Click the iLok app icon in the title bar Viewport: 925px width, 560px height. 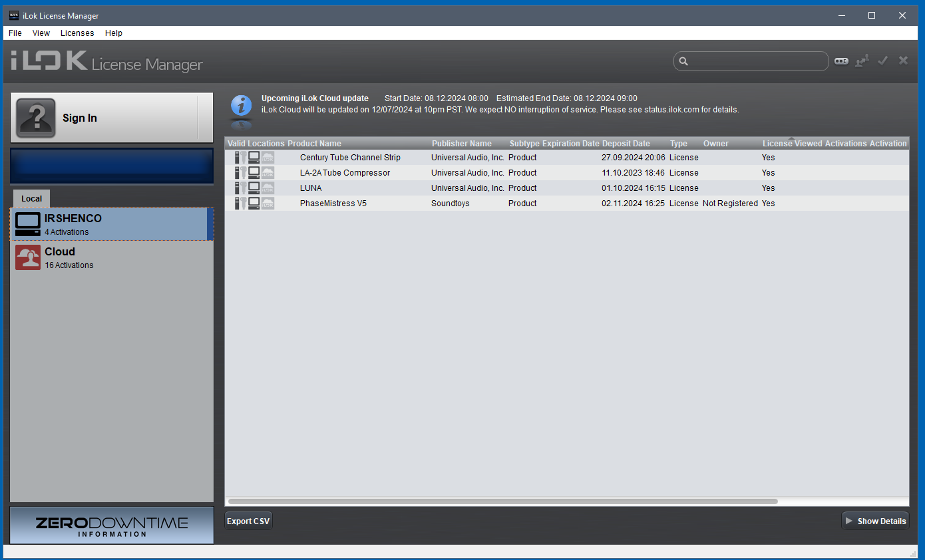pyautogui.click(x=14, y=15)
